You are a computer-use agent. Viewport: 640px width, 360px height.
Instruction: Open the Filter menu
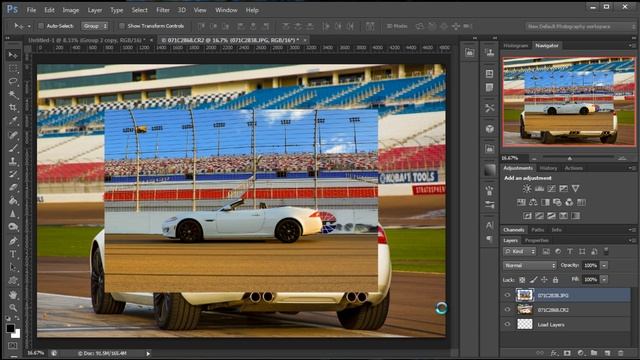tap(163, 10)
